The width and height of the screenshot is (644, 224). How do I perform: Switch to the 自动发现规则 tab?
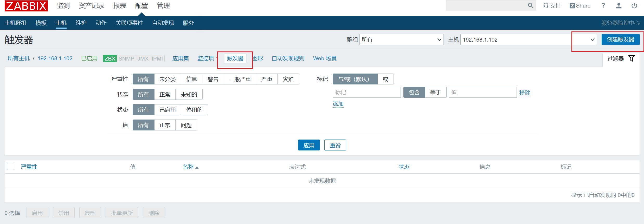[x=288, y=58]
